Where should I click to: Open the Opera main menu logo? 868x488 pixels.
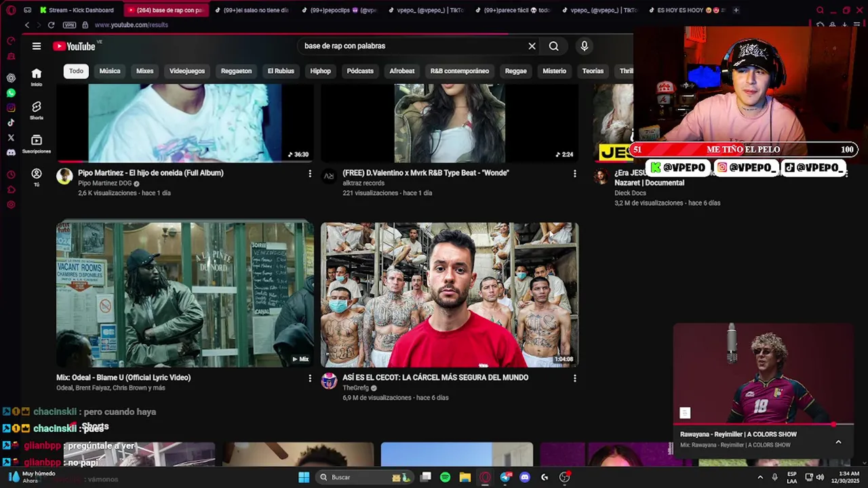[11, 10]
